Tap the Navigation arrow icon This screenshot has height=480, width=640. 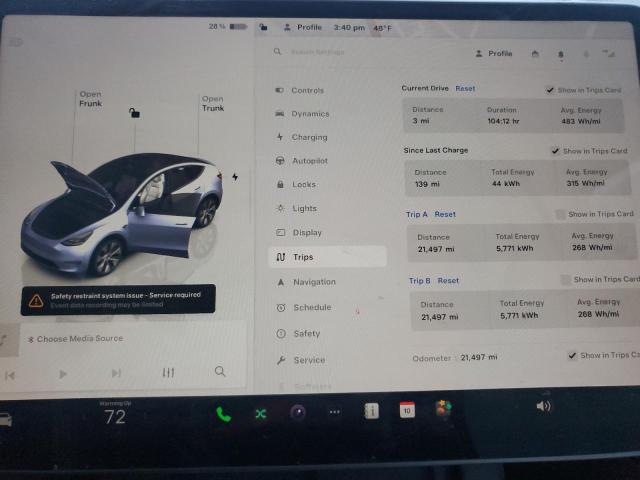[281, 282]
